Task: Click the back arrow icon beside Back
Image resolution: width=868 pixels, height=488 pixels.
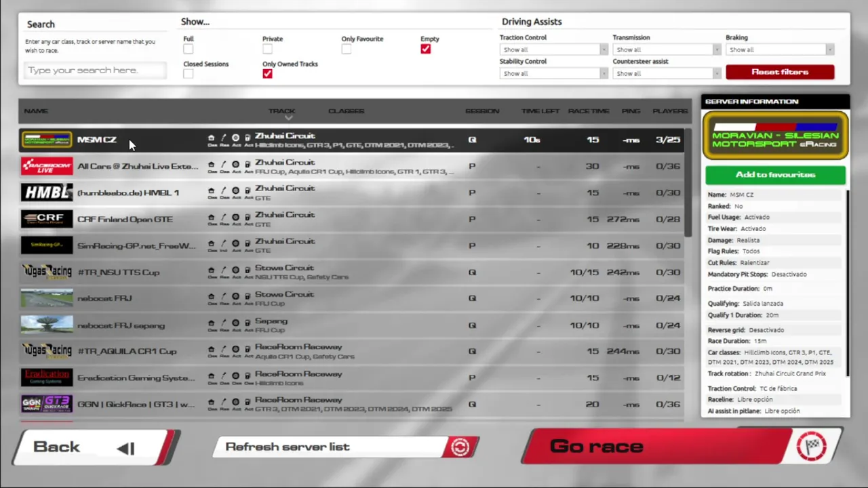Action: click(x=126, y=448)
